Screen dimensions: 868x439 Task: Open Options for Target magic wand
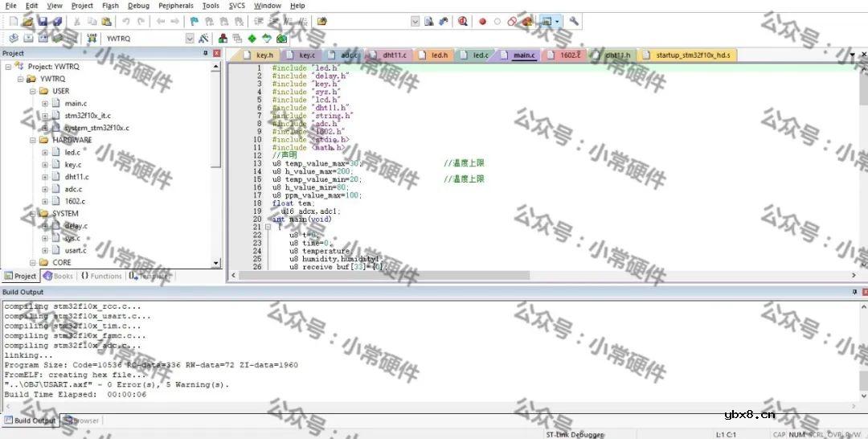203,39
